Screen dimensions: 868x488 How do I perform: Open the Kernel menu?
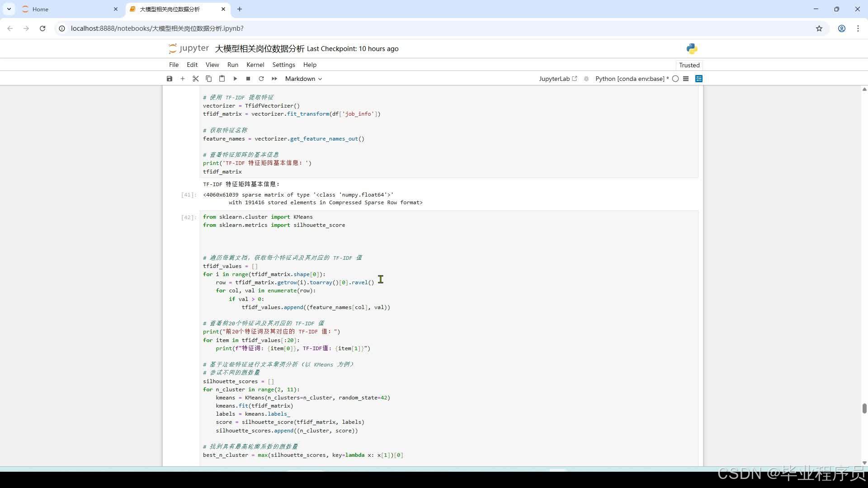click(255, 65)
